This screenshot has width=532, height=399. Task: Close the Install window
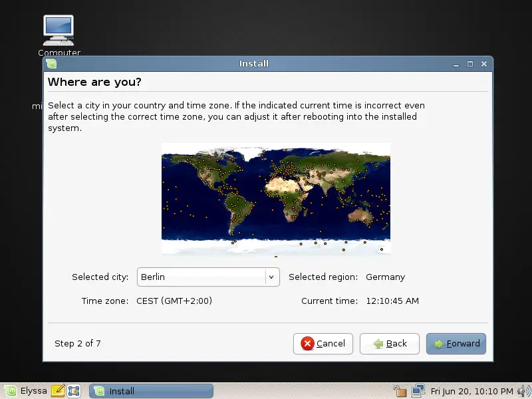click(484, 64)
